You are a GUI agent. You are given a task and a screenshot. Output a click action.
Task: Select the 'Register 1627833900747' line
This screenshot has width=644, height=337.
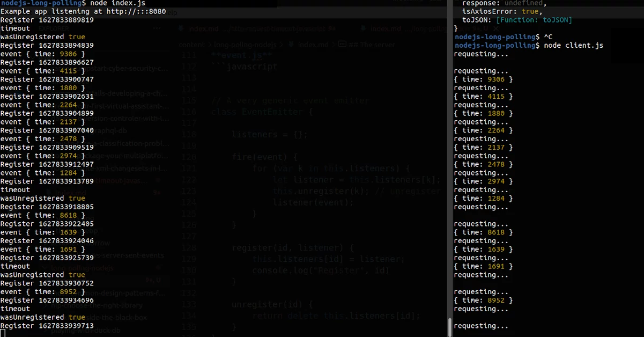click(x=47, y=79)
